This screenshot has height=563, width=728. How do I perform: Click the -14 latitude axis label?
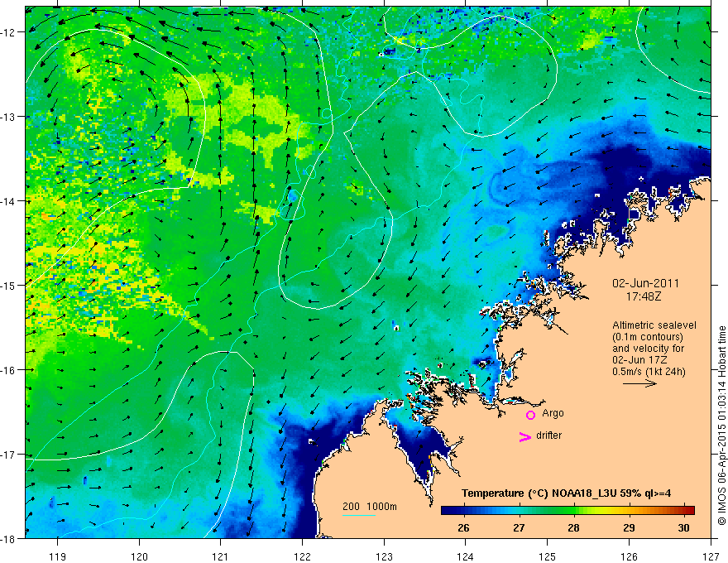tap(8, 201)
